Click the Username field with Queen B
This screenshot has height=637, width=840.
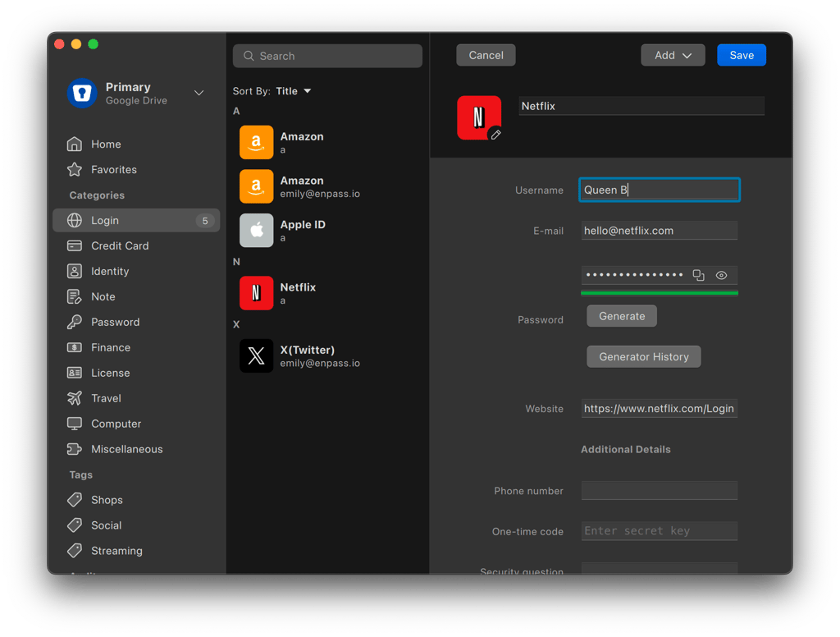pos(660,190)
